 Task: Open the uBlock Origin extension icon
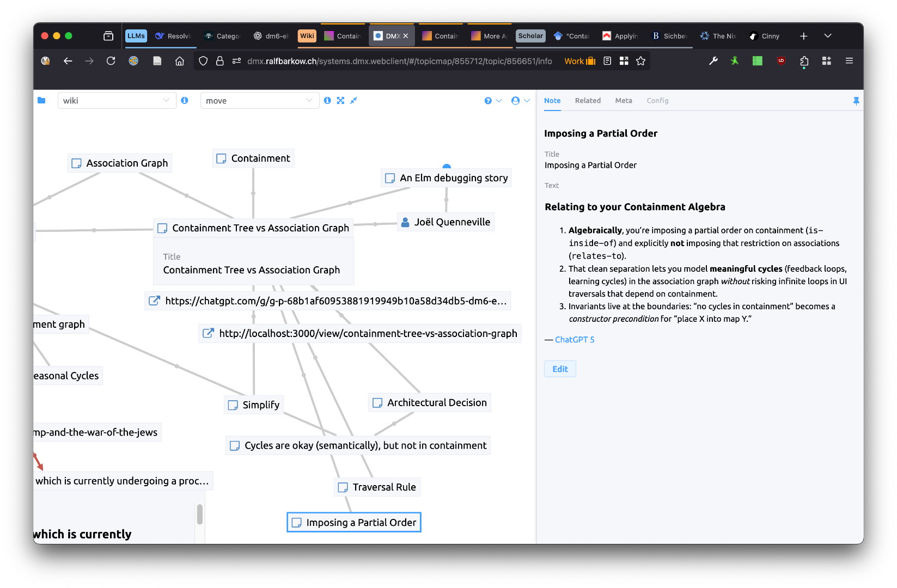click(781, 61)
